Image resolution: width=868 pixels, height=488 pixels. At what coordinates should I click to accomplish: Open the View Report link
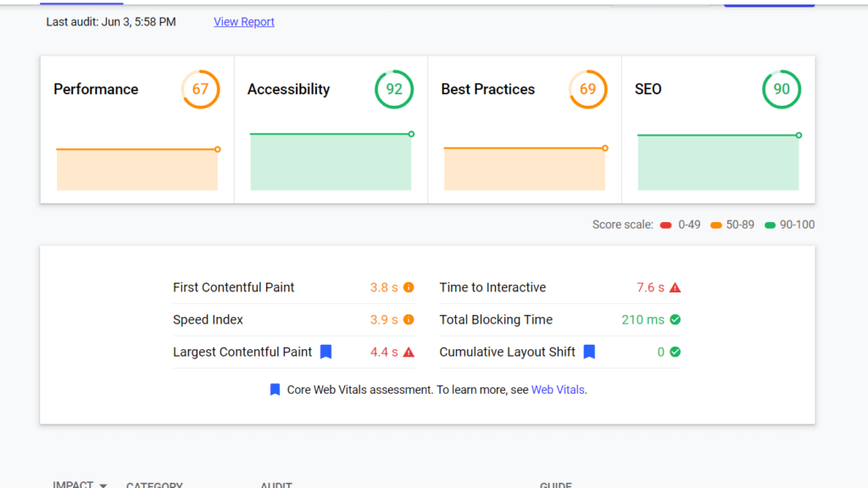pyautogui.click(x=244, y=22)
